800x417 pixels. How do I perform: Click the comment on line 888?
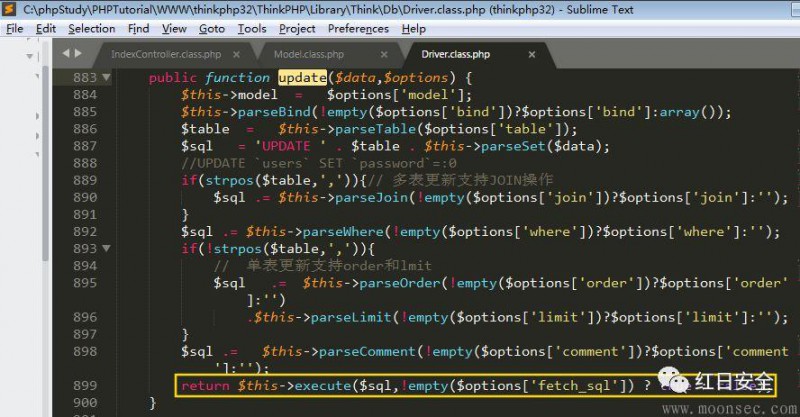(318, 163)
